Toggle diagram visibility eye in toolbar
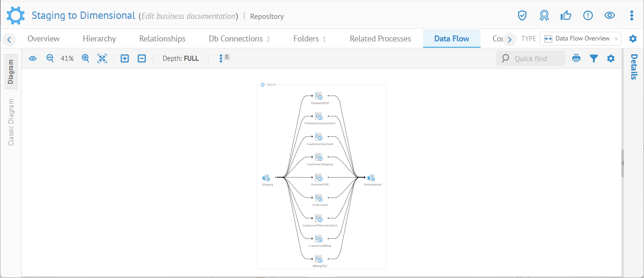Screen dimensions: 644x278 pos(33,58)
